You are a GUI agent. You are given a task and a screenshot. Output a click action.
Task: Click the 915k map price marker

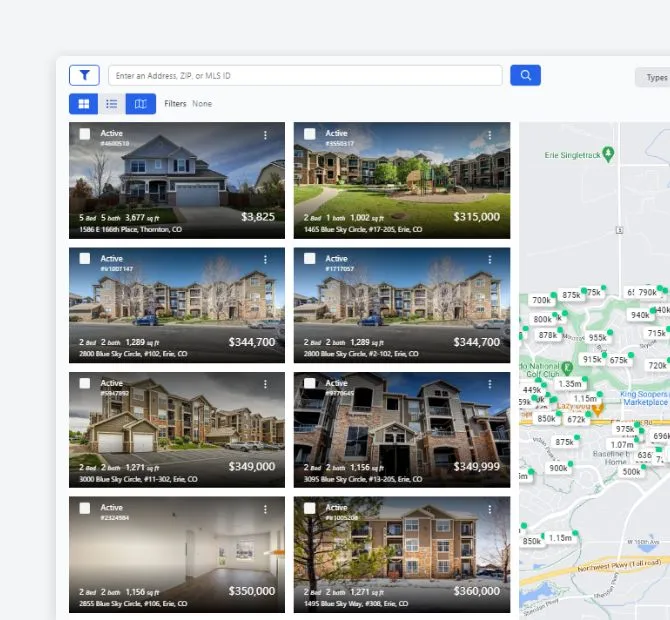click(592, 359)
